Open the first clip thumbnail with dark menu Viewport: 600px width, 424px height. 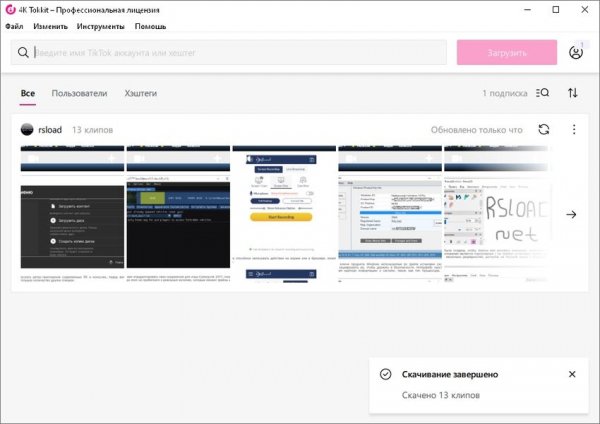click(72, 214)
